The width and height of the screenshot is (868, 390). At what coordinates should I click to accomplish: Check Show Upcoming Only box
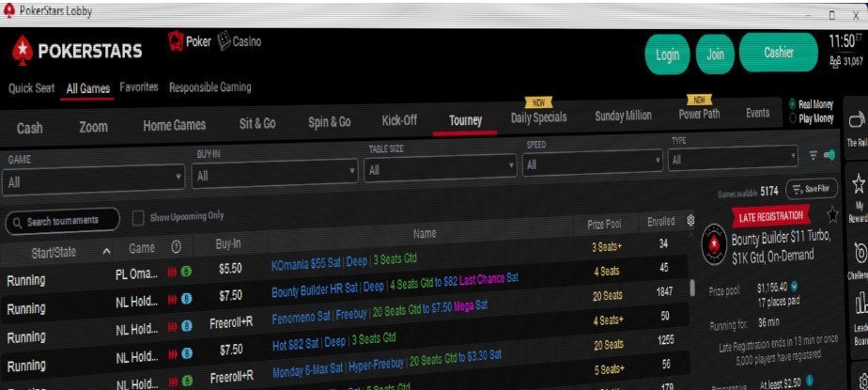138,218
